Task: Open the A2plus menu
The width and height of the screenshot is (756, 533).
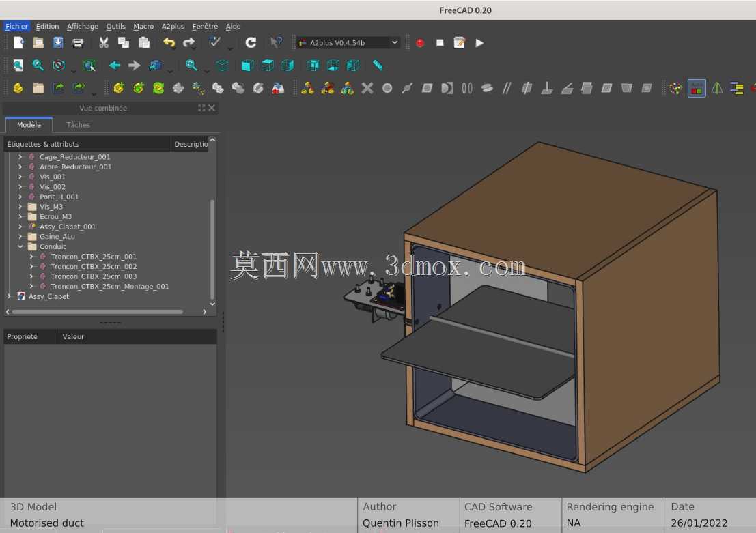Action: click(173, 26)
